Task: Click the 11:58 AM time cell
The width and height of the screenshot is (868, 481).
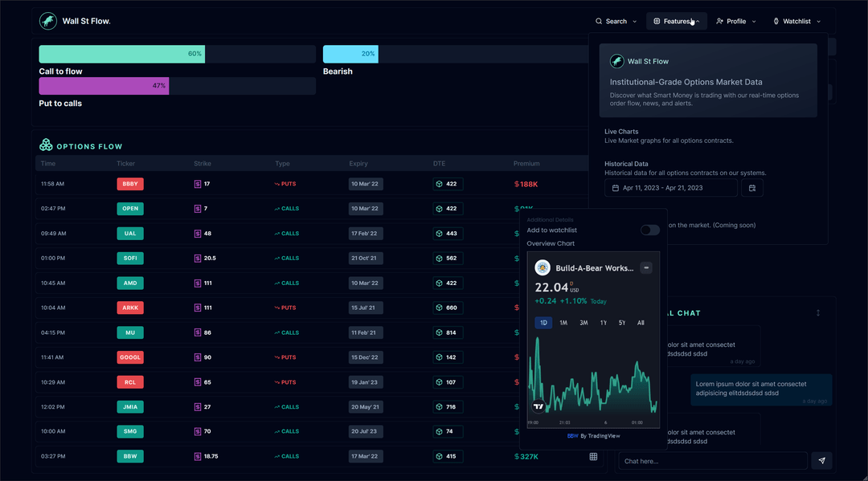Action: [52, 184]
